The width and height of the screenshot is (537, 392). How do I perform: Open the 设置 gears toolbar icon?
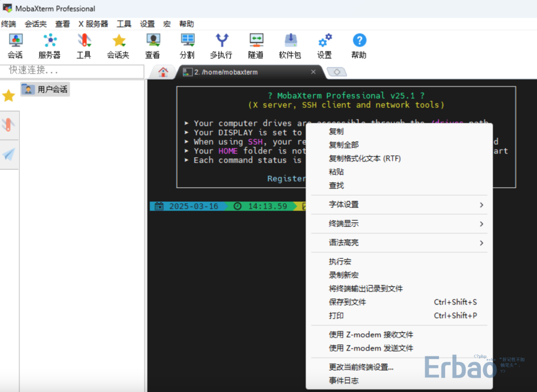[325, 46]
